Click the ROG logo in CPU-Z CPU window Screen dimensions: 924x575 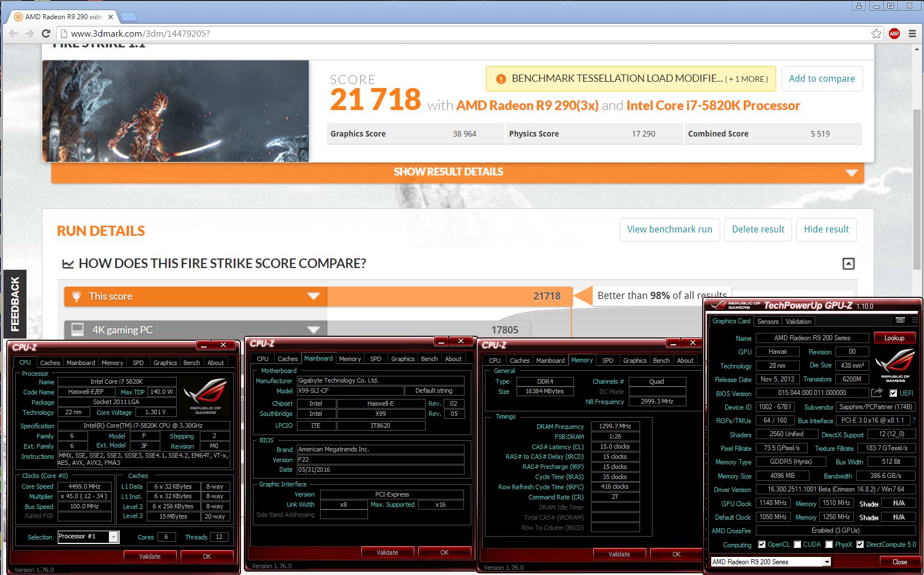tap(205, 396)
